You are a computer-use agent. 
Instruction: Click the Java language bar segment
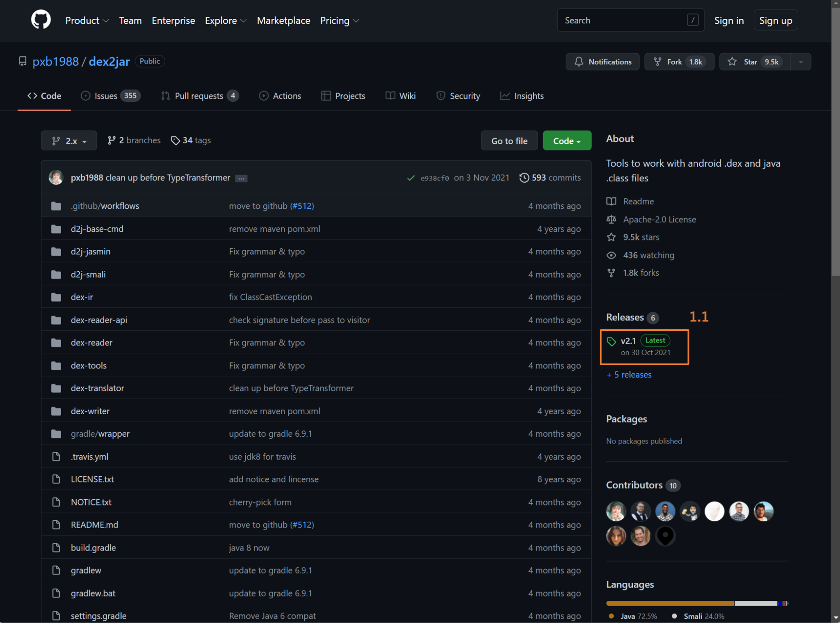669,603
